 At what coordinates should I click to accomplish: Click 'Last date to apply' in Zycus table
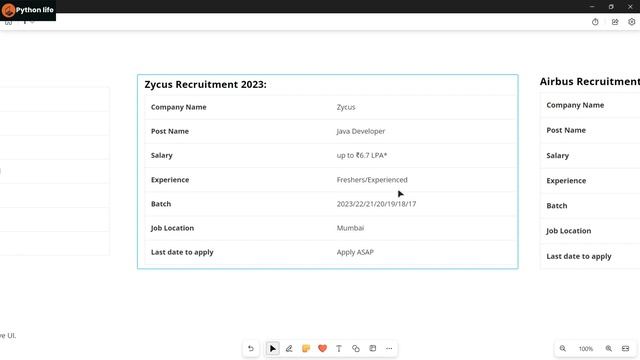(x=182, y=252)
